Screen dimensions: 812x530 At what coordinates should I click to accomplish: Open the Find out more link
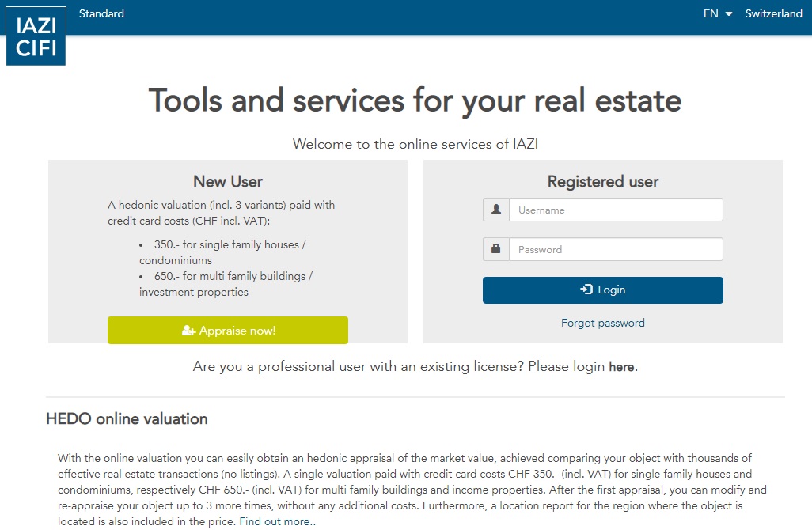coord(276,522)
